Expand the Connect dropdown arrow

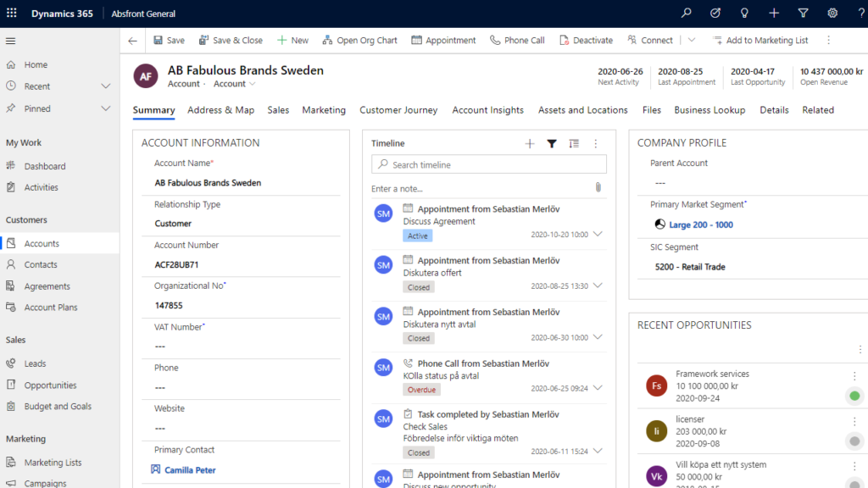tap(692, 41)
